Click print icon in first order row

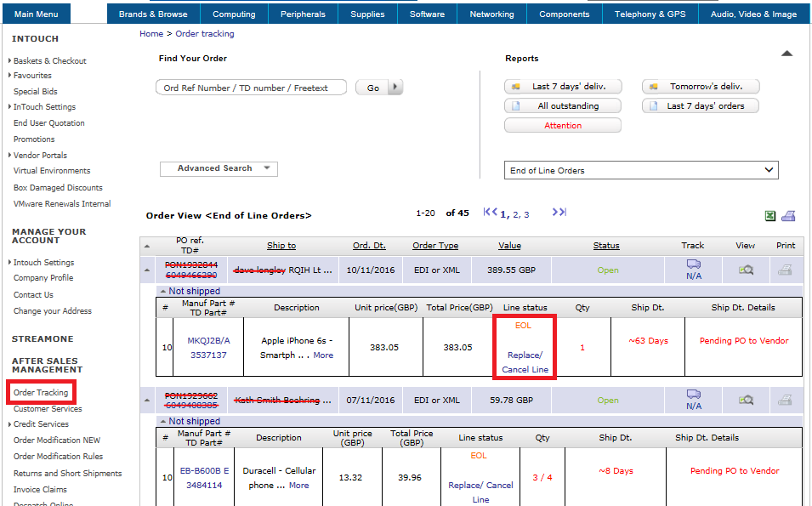coord(786,270)
